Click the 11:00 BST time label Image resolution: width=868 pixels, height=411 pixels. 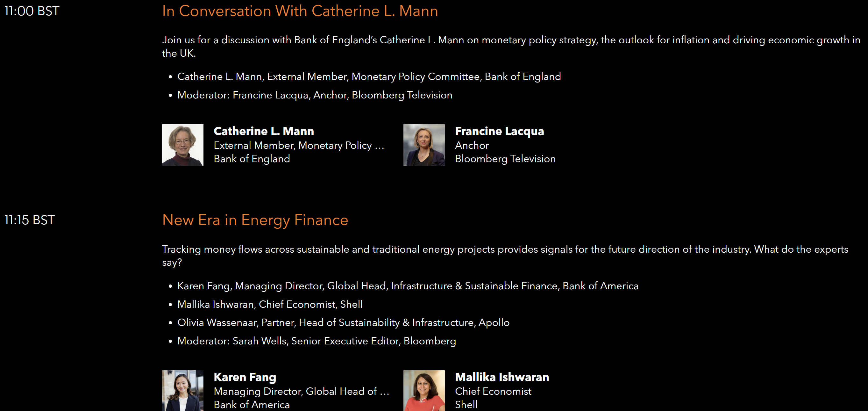coord(32,11)
